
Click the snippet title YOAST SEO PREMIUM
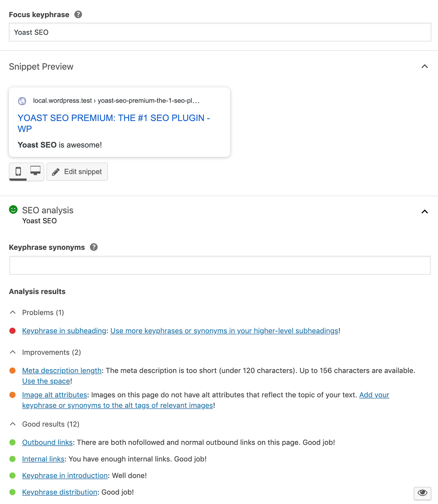click(114, 118)
